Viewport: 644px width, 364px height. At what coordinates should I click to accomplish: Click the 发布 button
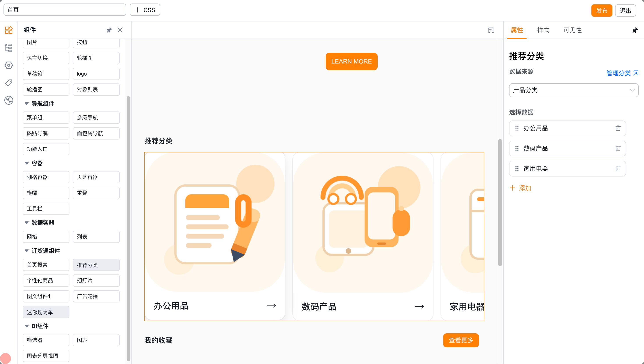tap(602, 11)
